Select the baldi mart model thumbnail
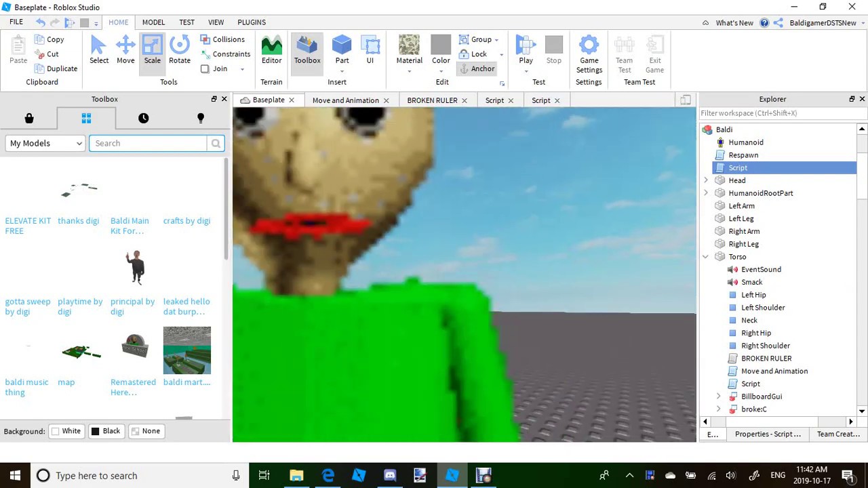The image size is (868, 488). [186, 350]
